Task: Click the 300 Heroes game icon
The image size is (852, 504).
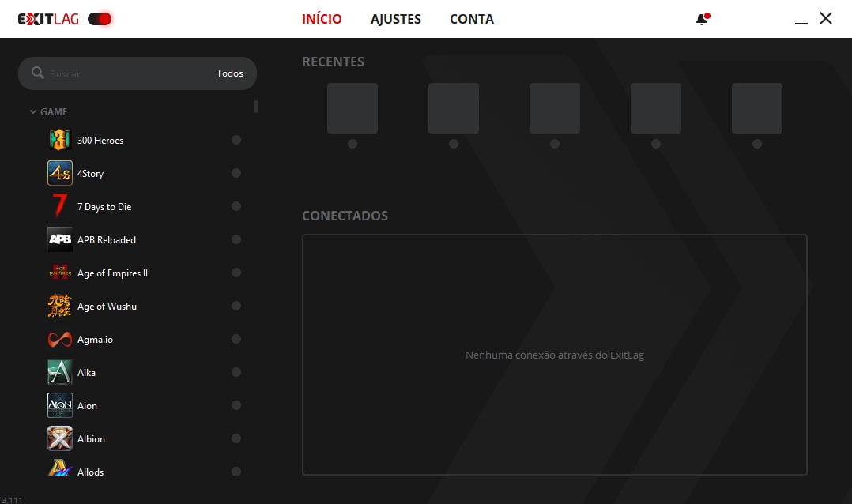Action: 60,140
